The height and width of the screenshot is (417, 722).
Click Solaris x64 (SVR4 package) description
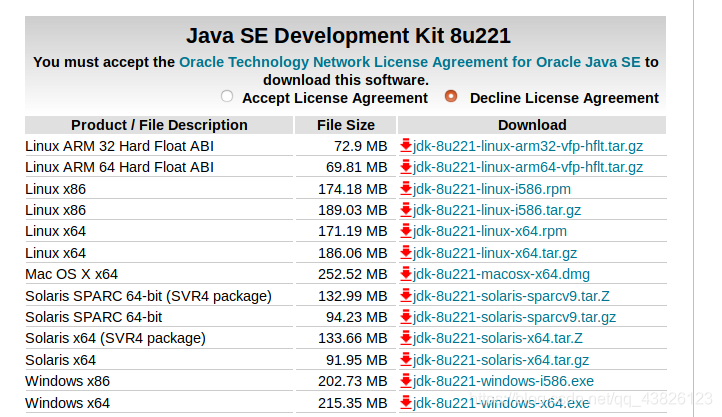pyautogui.click(x=115, y=338)
